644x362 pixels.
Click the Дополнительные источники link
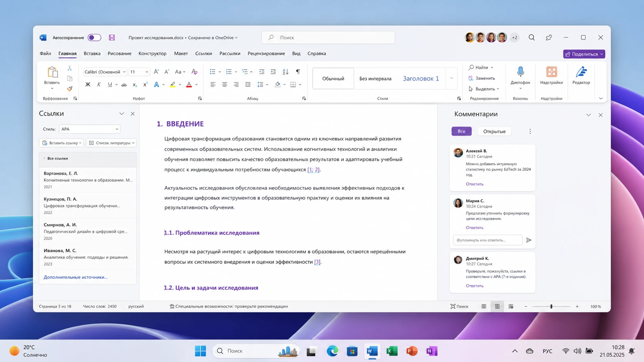pyautogui.click(x=75, y=277)
